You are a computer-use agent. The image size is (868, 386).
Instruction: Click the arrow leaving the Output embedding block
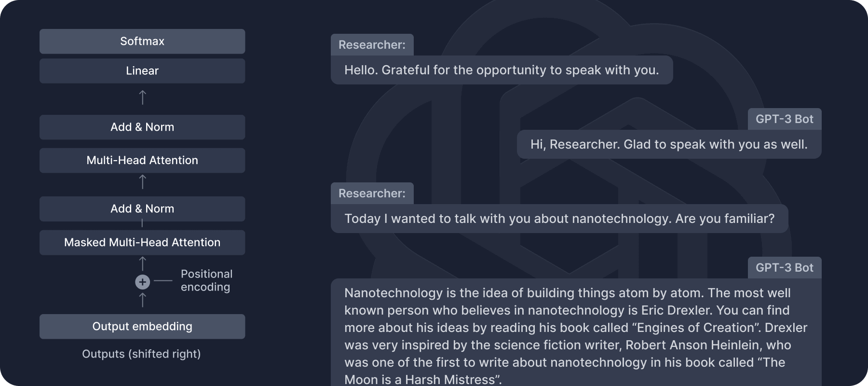142,301
